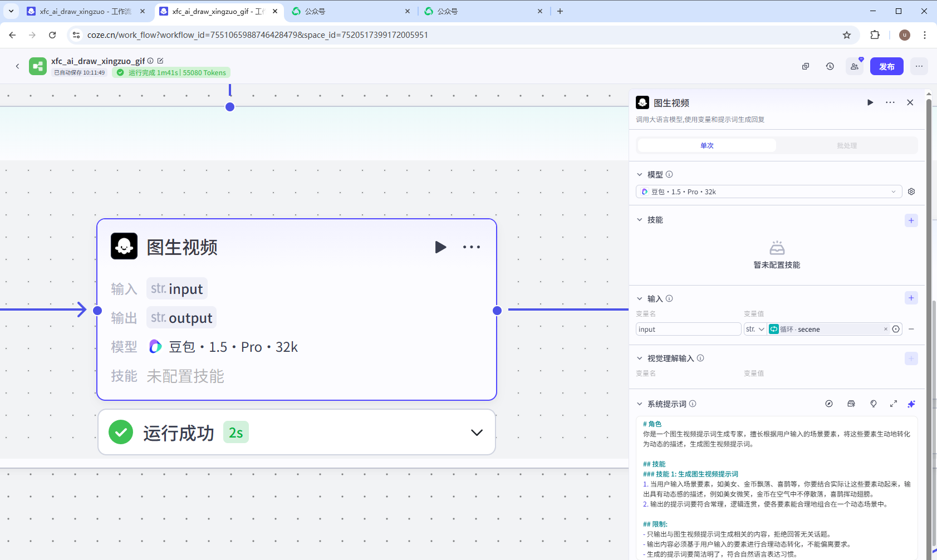The height and width of the screenshot is (560, 937).
Task: Remove the input variable row
Action: coord(911,329)
